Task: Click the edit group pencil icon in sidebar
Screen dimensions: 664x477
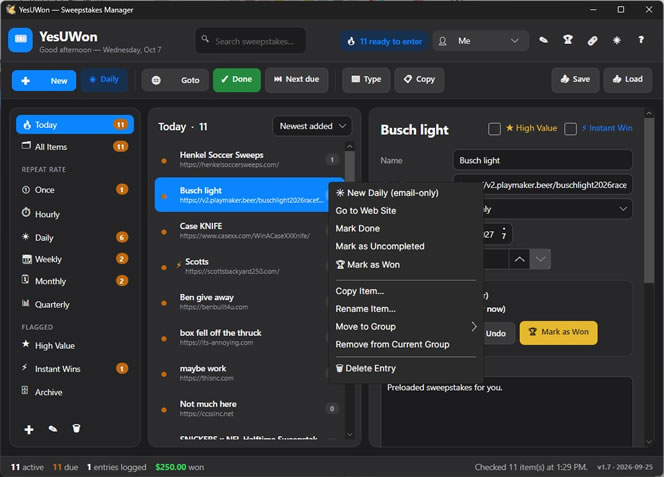Action: tap(53, 429)
